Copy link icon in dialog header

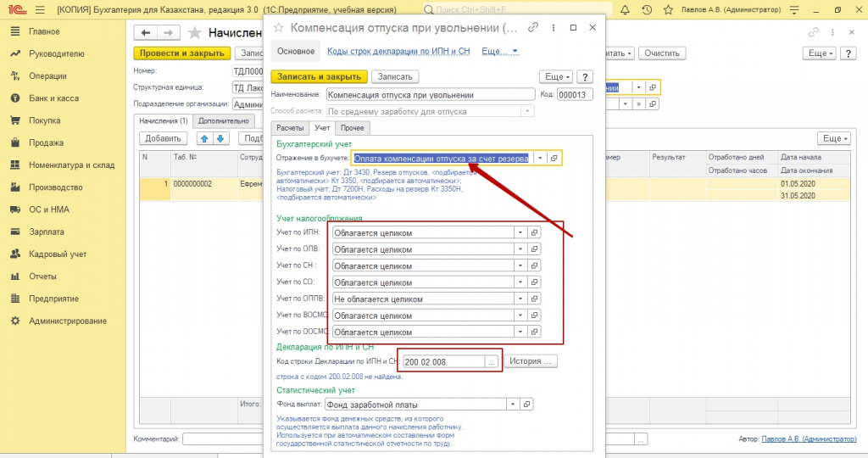pyautogui.click(x=533, y=27)
